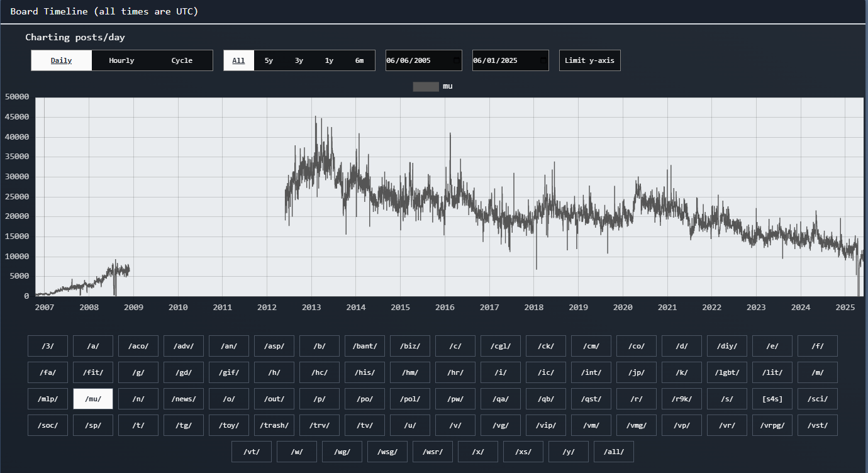Viewport: 868px width, 473px height.
Task: Switch to Hourly chart mode
Action: click(121, 60)
